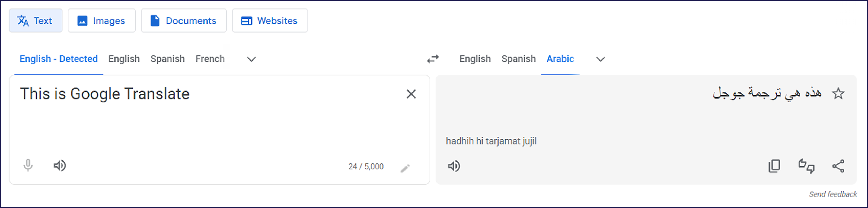Select Arabic as target language
Image resolution: width=868 pixels, height=208 pixels.
[x=560, y=59]
